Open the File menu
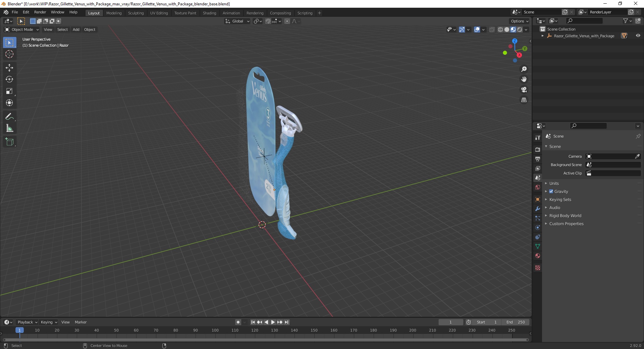The height and width of the screenshot is (349, 644). [15, 12]
